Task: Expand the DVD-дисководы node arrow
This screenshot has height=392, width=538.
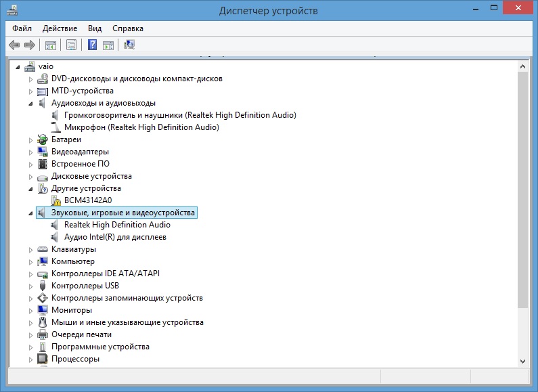Action: click(x=30, y=79)
